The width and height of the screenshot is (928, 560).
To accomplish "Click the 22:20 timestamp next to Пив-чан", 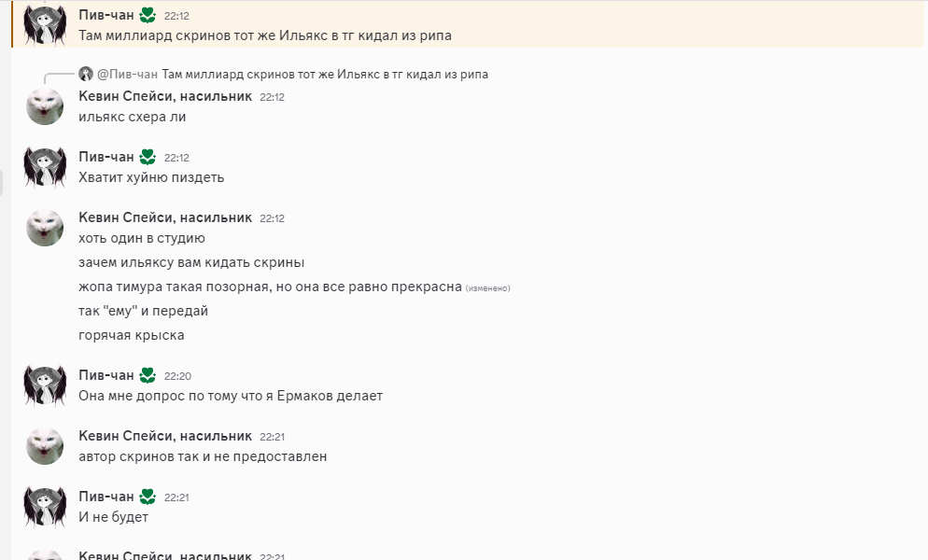I will point(177,376).
